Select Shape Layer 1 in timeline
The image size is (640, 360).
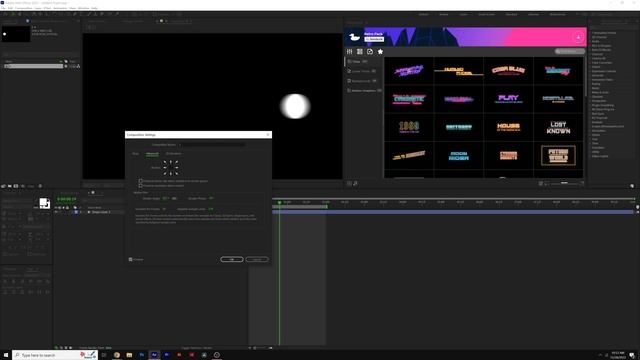[x=101, y=212]
